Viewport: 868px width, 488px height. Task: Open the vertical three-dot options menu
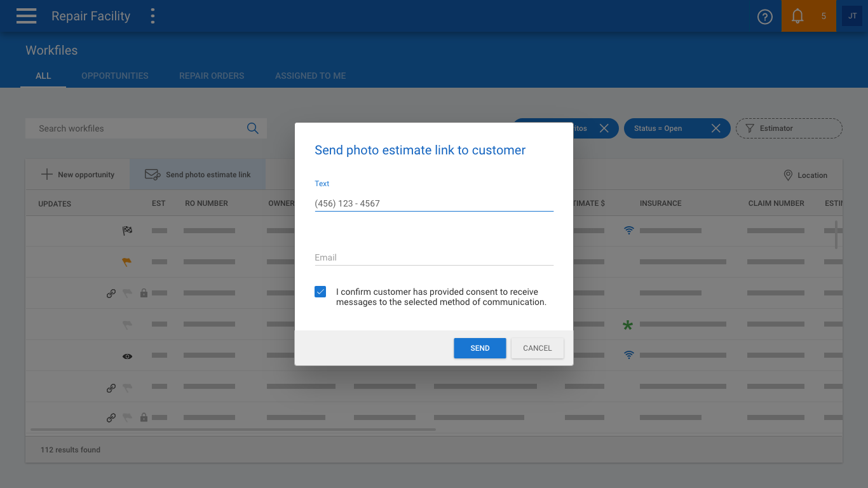point(153,16)
